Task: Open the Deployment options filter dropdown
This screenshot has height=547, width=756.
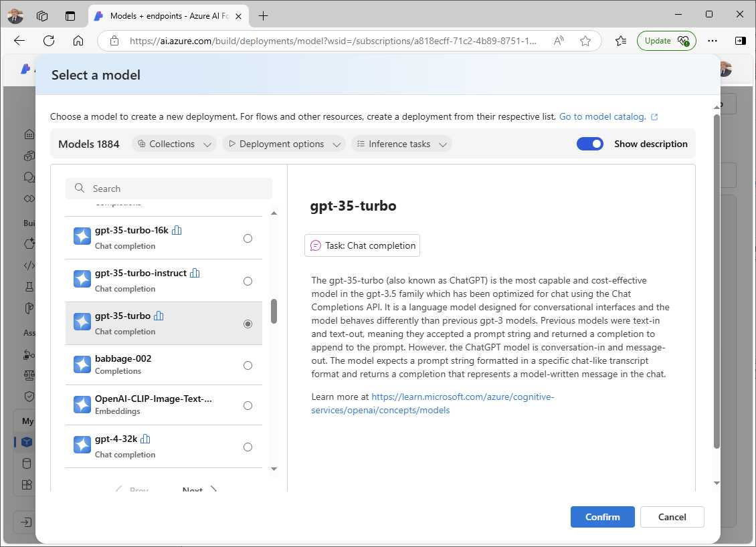Action: click(284, 144)
